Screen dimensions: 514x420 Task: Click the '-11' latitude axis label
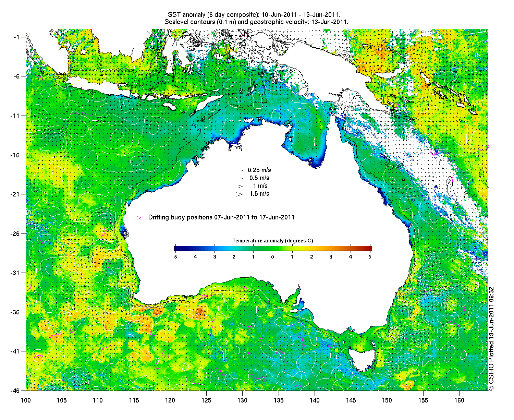(x=15, y=116)
